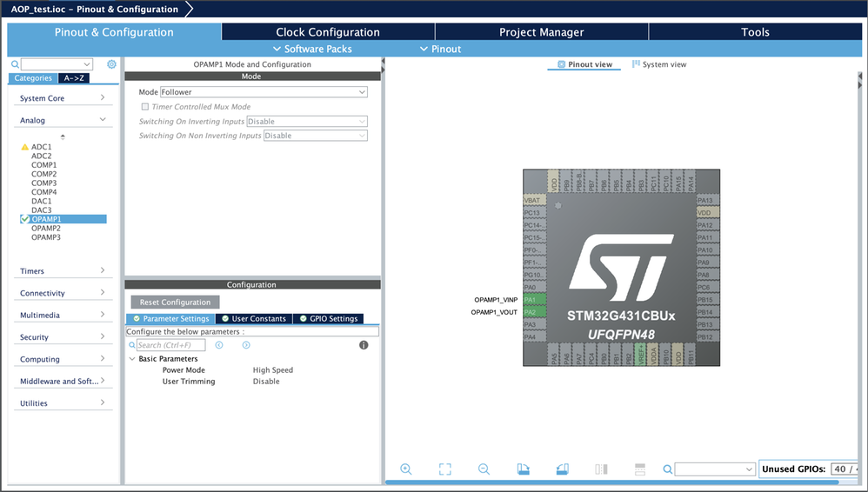Expand the Utilities category
The width and height of the screenshot is (868, 492).
click(x=103, y=402)
